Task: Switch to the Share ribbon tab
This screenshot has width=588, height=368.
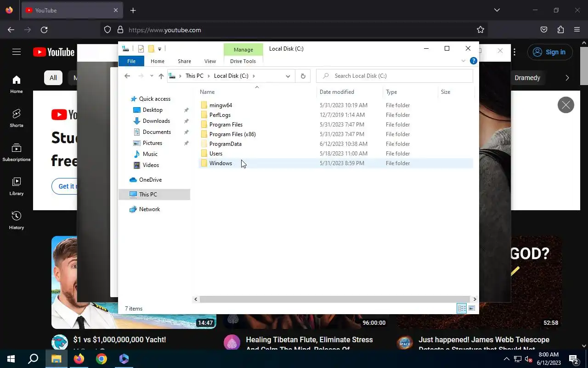Action: point(184,61)
